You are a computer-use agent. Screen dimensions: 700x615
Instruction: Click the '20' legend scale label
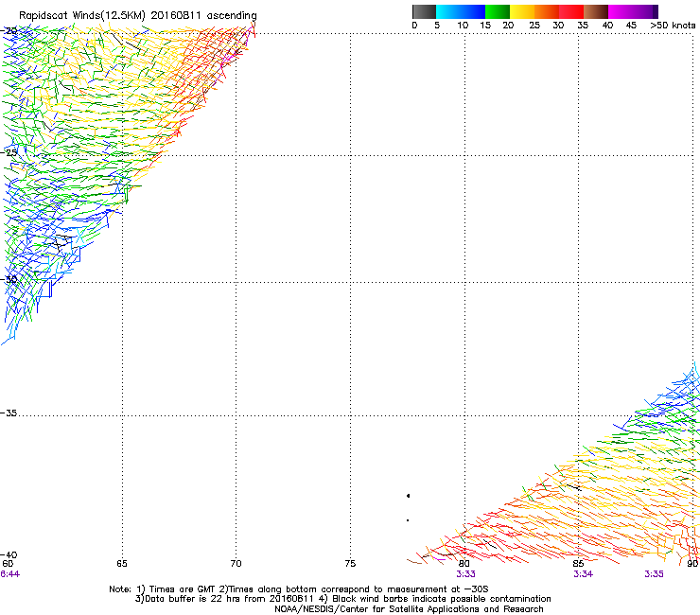(x=508, y=26)
